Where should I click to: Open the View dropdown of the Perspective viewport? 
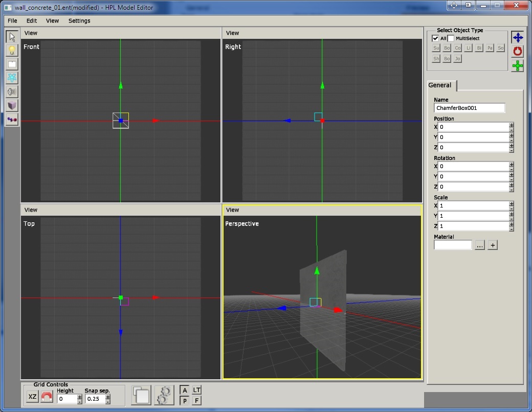point(233,210)
